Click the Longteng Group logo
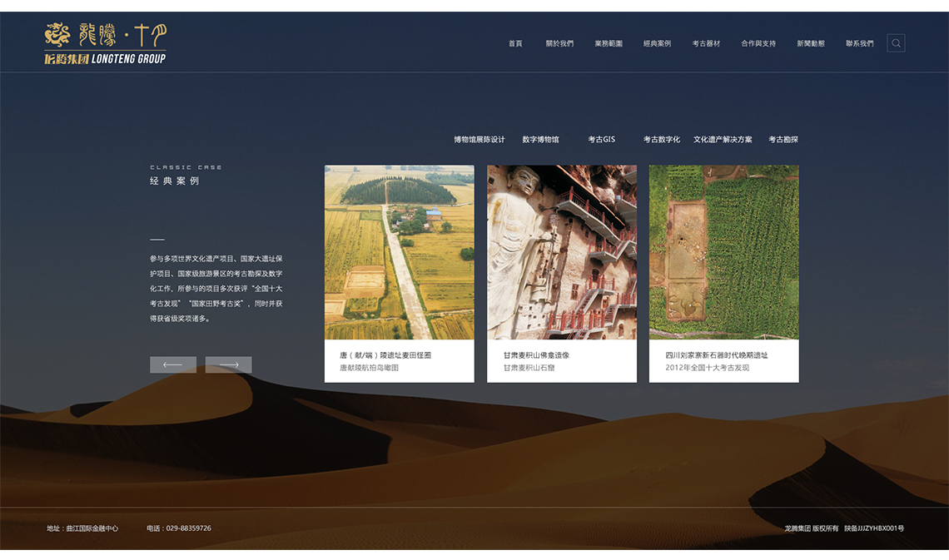The height and width of the screenshot is (560, 949). pyautogui.click(x=105, y=44)
